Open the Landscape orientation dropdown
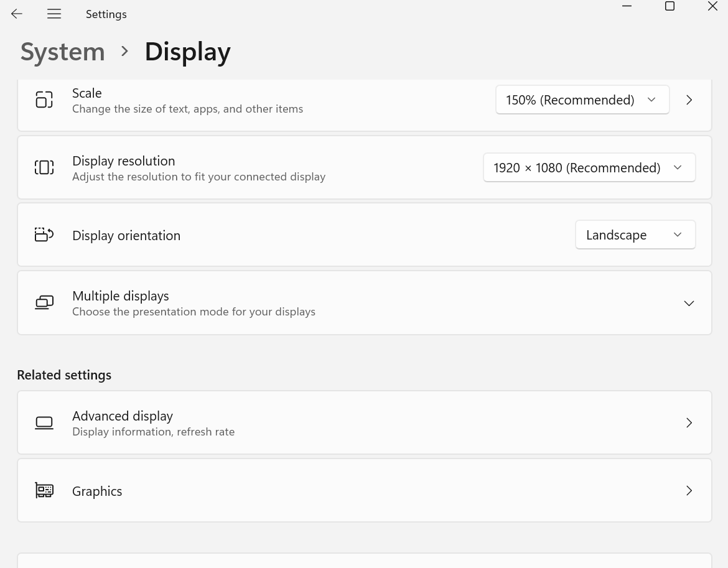 [x=635, y=235]
